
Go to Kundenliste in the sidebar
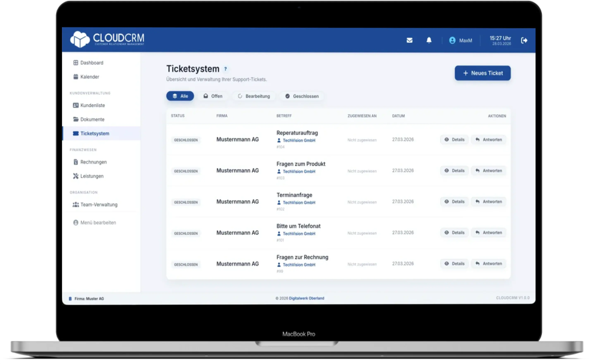[102, 105]
